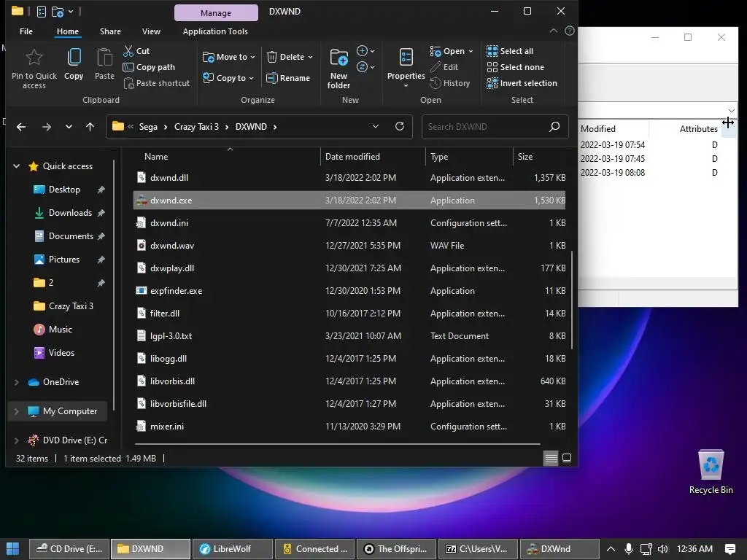
Task: Click the Paste ribbon icon
Action: pos(104,57)
